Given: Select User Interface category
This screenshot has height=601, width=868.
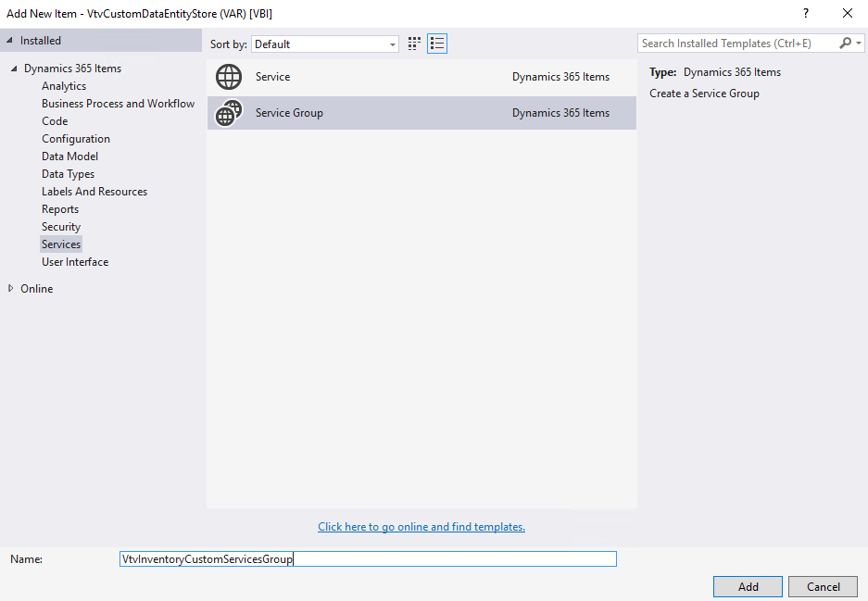Looking at the screenshot, I should tap(75, 262).
